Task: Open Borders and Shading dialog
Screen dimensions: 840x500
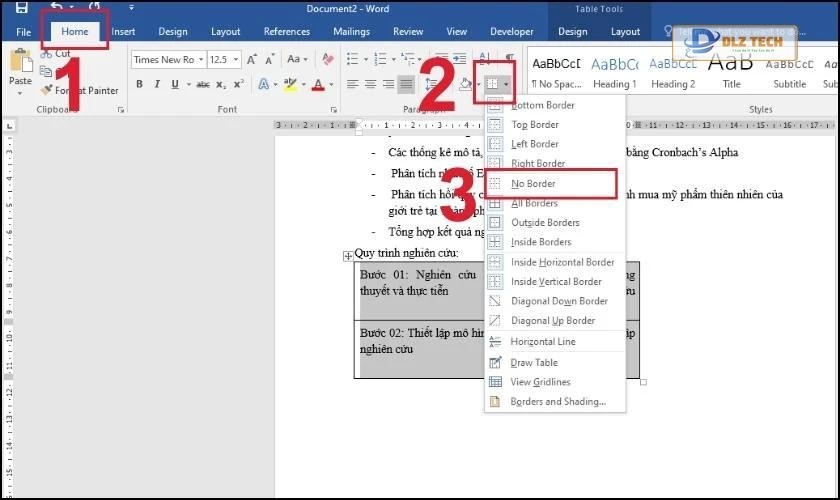Action: (558, 402)
